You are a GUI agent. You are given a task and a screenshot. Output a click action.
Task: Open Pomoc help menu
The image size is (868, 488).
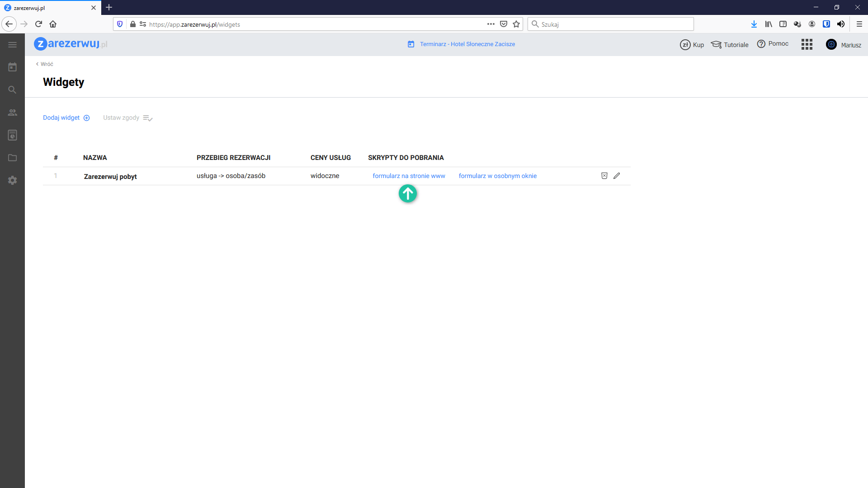click(x=773, y=44)
